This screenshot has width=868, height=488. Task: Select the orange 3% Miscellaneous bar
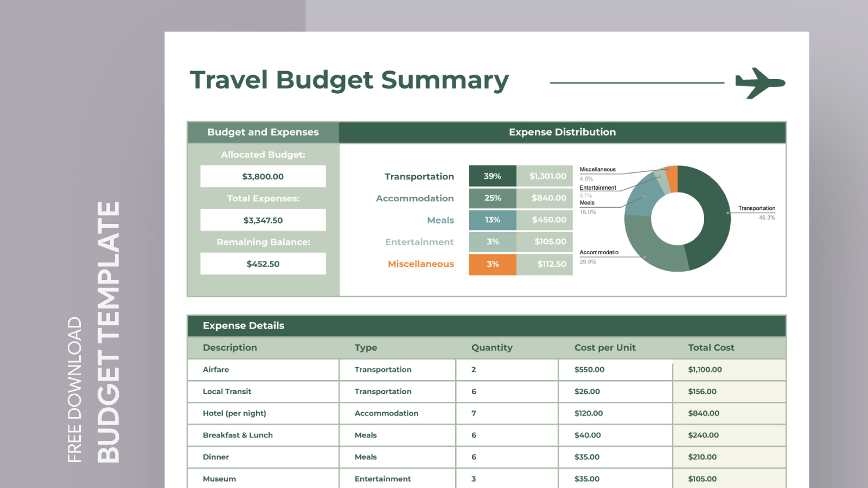pos(492,264)
